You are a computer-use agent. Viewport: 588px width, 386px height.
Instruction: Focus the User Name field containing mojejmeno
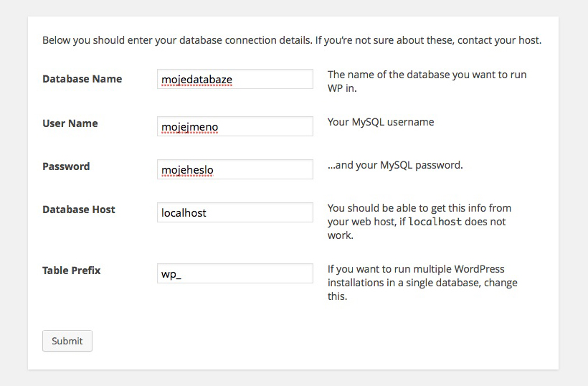tap(234, 126)
